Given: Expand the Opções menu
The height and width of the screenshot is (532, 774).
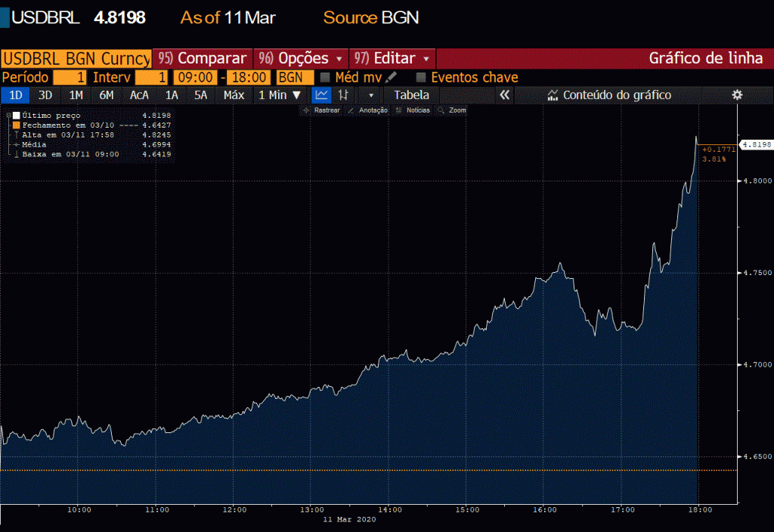Looking at the screenshot, I should (301, 58).
